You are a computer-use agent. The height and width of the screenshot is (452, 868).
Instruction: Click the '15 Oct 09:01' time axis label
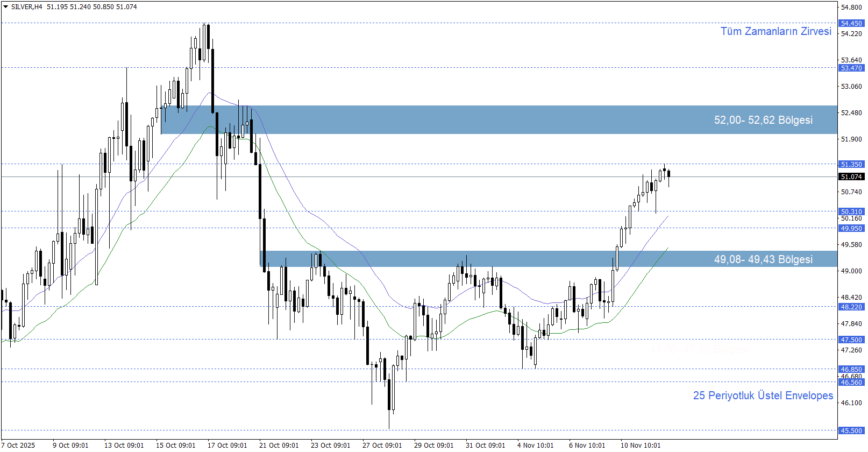point(175,445)
